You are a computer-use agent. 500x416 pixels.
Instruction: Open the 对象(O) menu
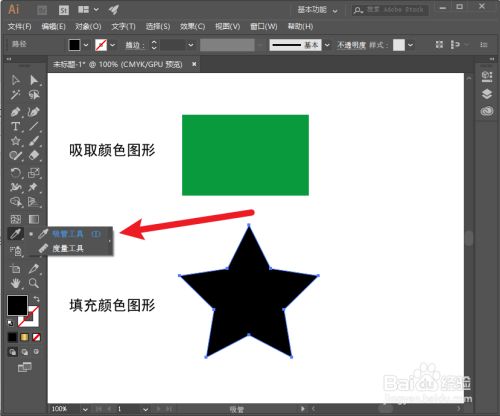88,26
